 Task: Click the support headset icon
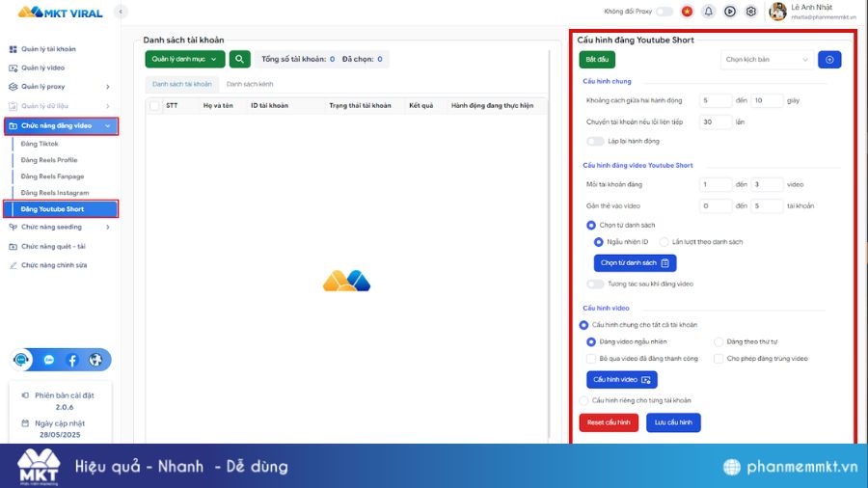[21, 360]
